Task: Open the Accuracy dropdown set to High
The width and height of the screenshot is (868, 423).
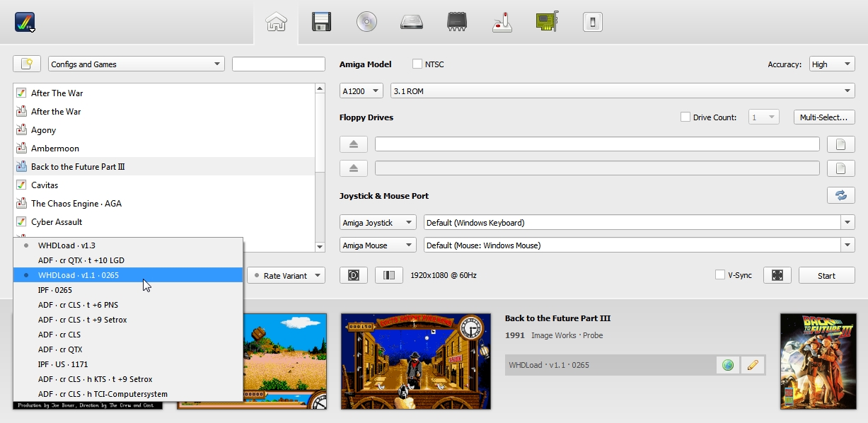Action: 832,64
